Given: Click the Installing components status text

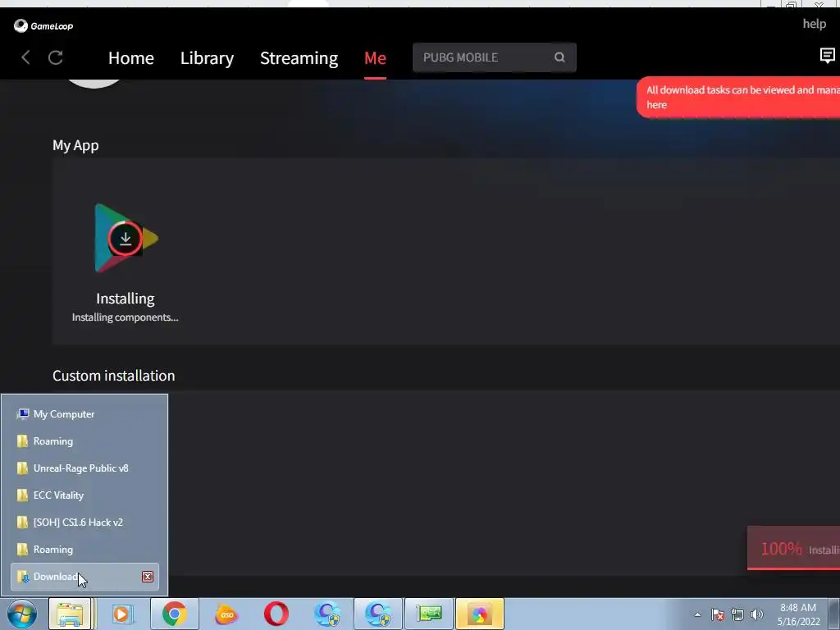Looking at the screenshot, I should [x=125, y=317].
